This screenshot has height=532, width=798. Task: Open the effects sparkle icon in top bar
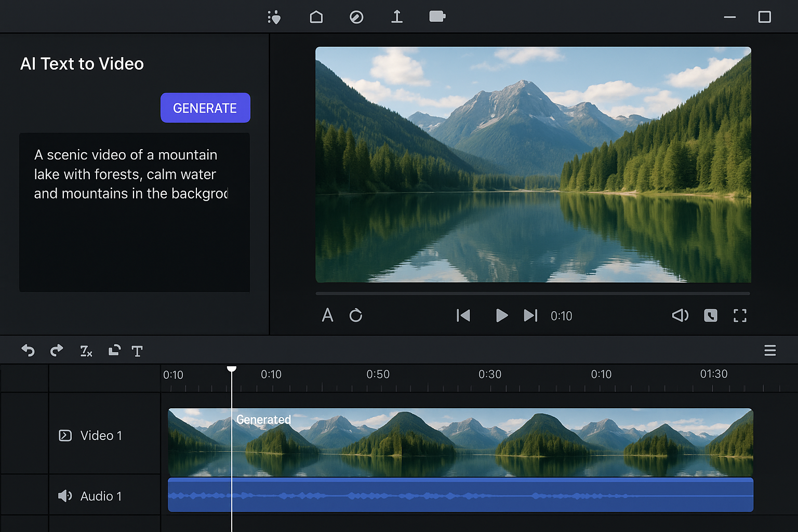(274, 17)
